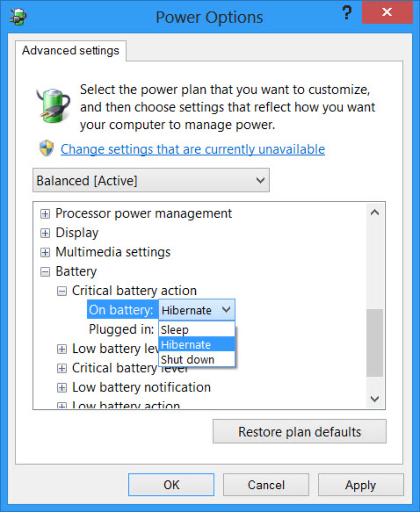The width and height of the screenshot is (420, 512).
Task: Expand the Display node
Action: pyautogui.click(x=45, y=233)
